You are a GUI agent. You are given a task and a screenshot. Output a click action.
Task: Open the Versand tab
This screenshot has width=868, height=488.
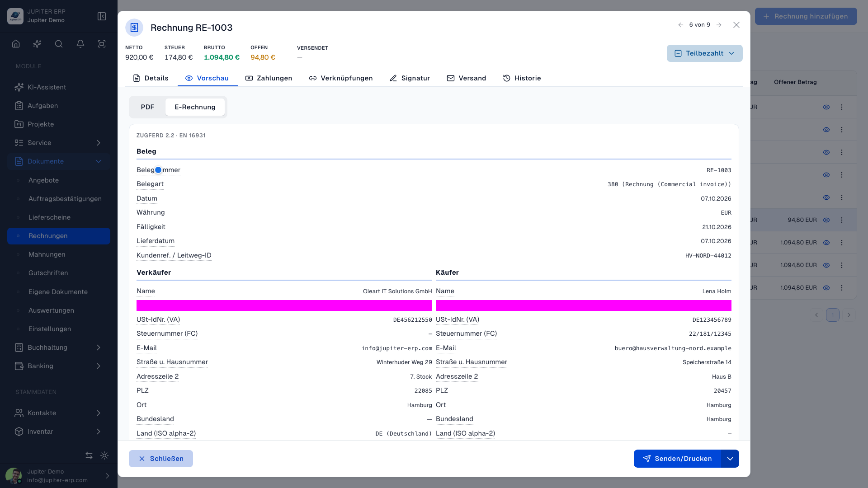tap(467, 78)
